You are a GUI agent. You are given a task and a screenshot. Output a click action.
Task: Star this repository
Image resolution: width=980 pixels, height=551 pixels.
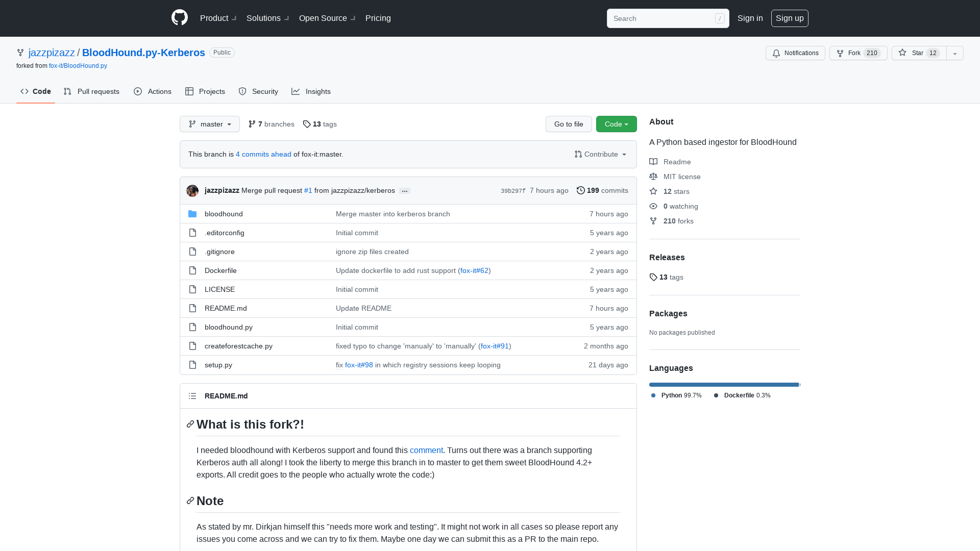(919, 53)
